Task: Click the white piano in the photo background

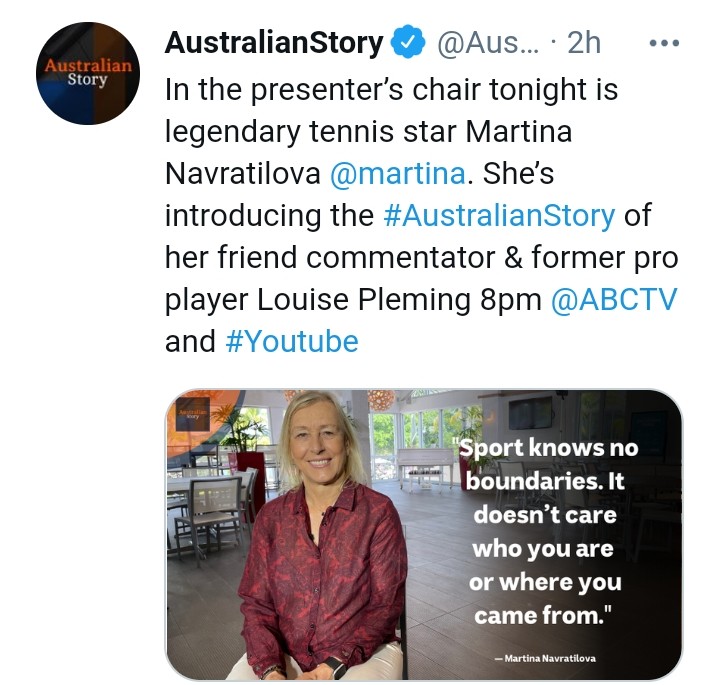Action: coord(427,467)
